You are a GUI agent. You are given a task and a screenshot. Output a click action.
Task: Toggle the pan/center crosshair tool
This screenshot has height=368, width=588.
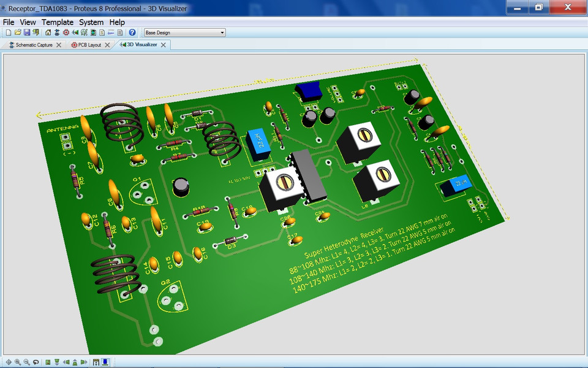click(x=9, y=362)
